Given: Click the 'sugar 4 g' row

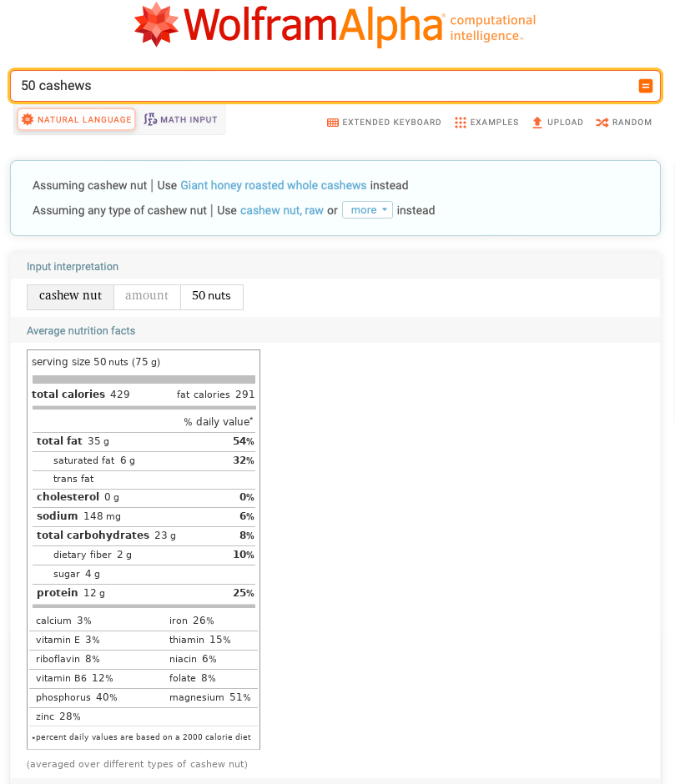Looking at the screenshot, I should coord(144,575).
